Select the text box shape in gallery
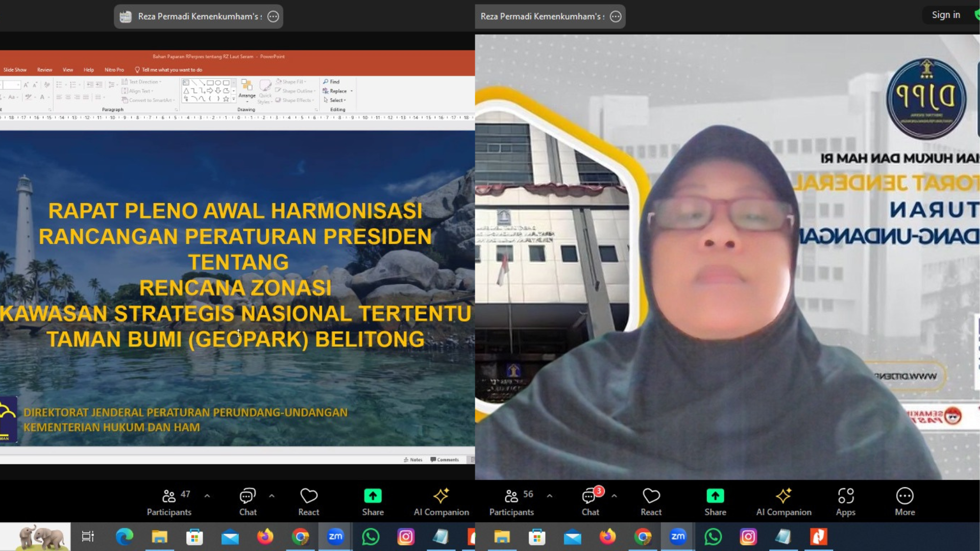The height and width of the screenshot is (551, 980). 186,83
